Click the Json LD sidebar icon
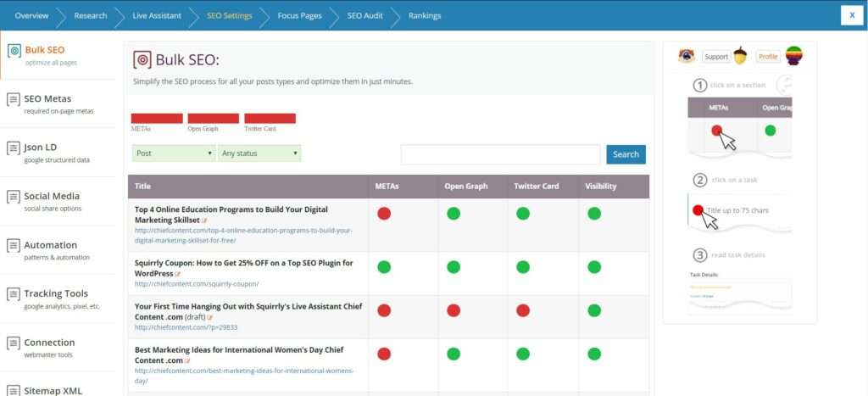This screenshot has width=868, height=396. (x=13, y=148)
